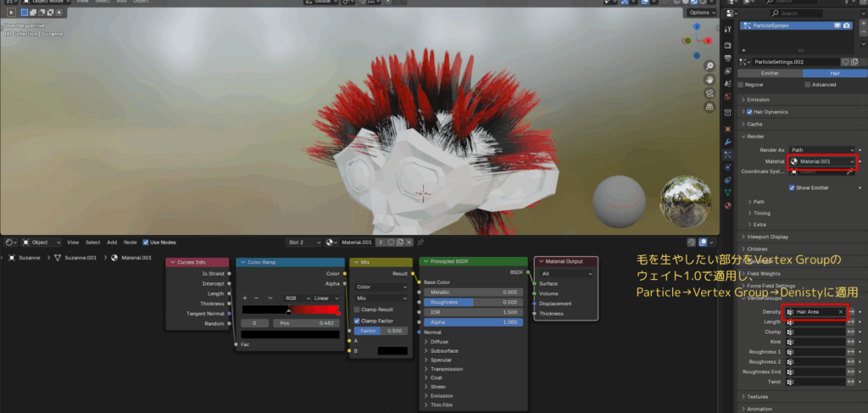Clear the Hair Area density vertex group

pyautogui.click(x=840, y=312)
